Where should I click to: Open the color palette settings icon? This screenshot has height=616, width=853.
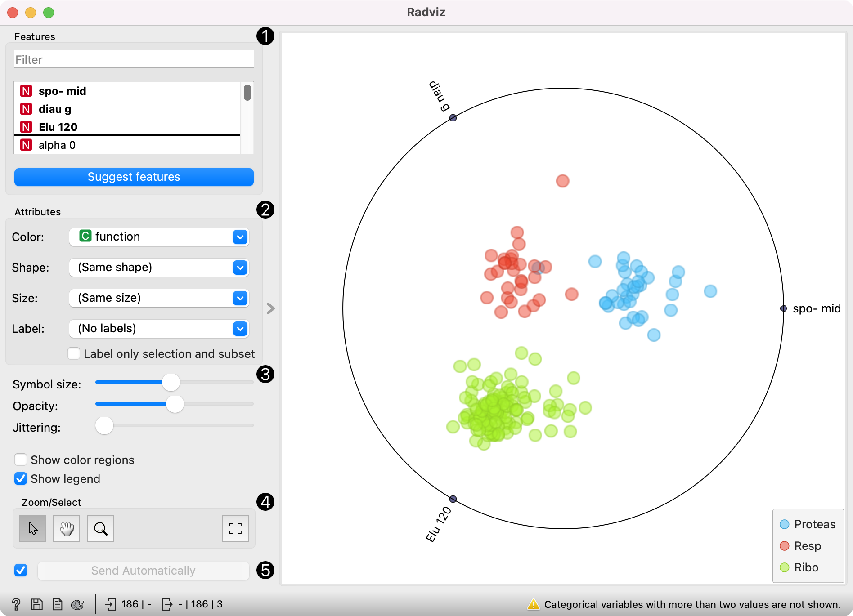[78, 604]
